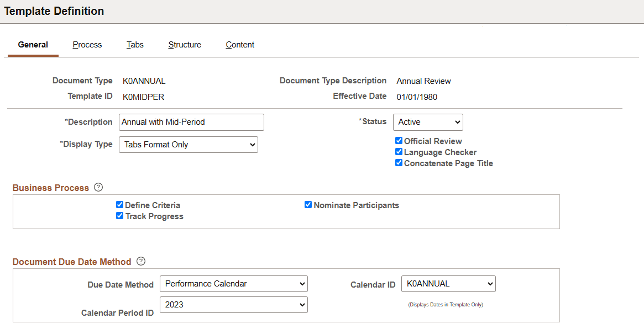This screenshot has height=329, width=644.
Task: Open Document Due Date Method help icon
Action: pyautogui.click(x=141, y=261)
